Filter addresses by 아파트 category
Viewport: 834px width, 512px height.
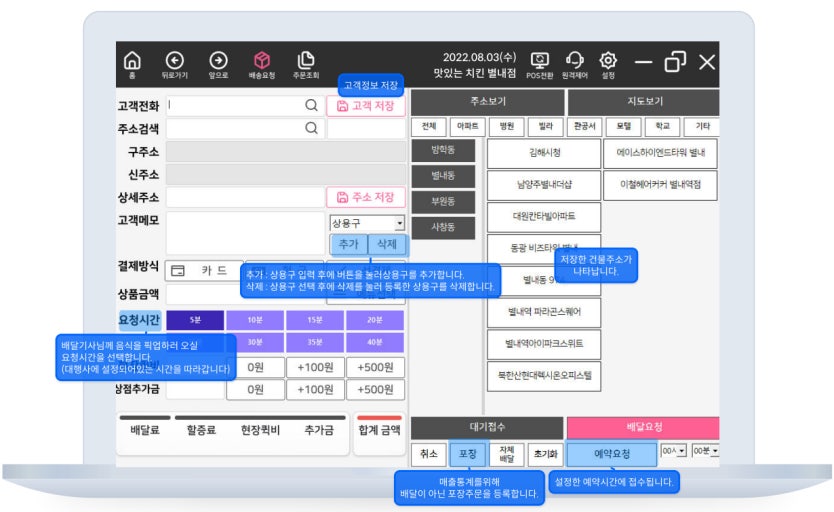tap(467, 128)
